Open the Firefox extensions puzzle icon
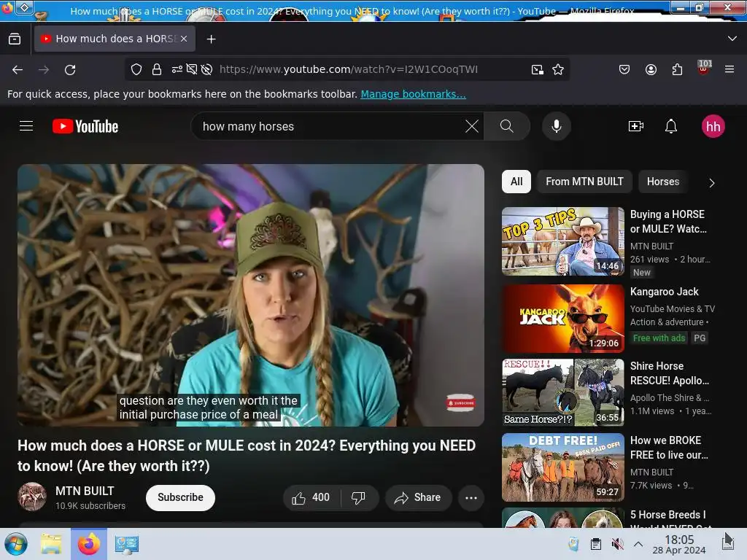Image resolution: width=747 pixels, height=560 pixels. [x=677, y=69]
